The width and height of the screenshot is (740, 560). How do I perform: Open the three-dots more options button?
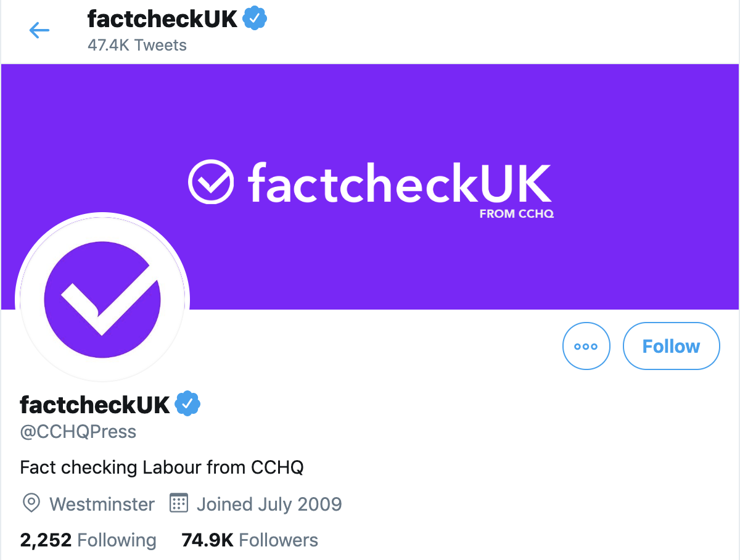tap(586, 346)
